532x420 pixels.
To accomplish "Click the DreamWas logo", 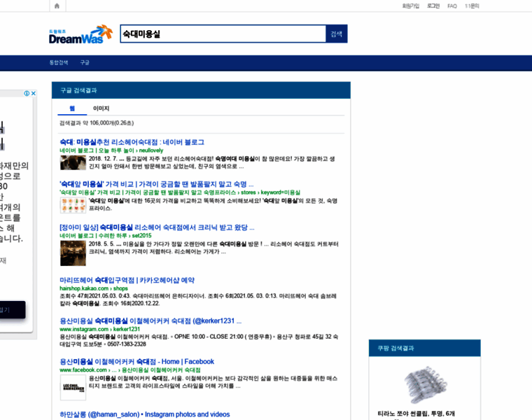I will click(80, 34).
